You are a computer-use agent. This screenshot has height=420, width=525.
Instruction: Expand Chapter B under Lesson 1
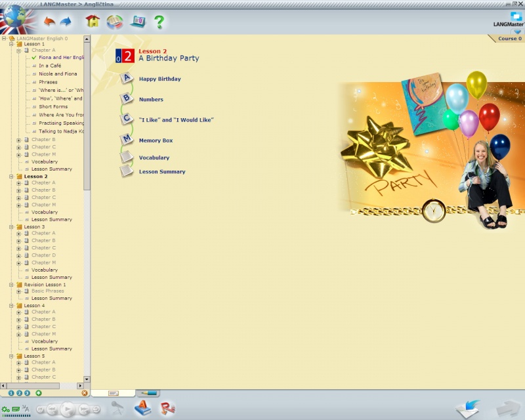(19, 140)
